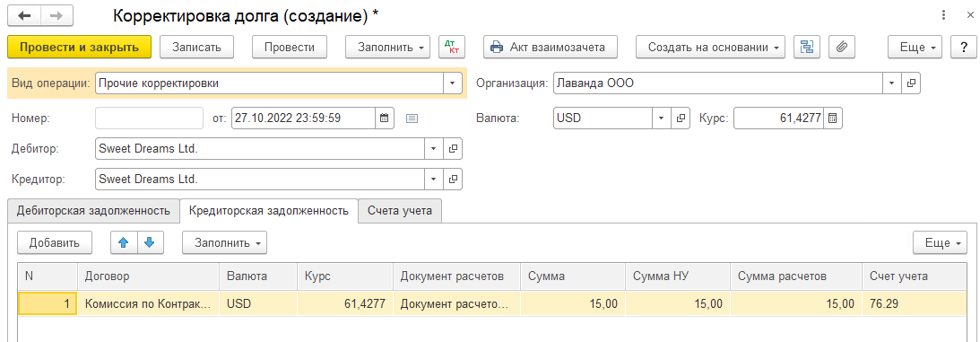Image resolution: width=980 pixels, height=342 pixels.
Task: Click the Дебитор field Sweet Dreams Ltd.
Action: point(260,149)
